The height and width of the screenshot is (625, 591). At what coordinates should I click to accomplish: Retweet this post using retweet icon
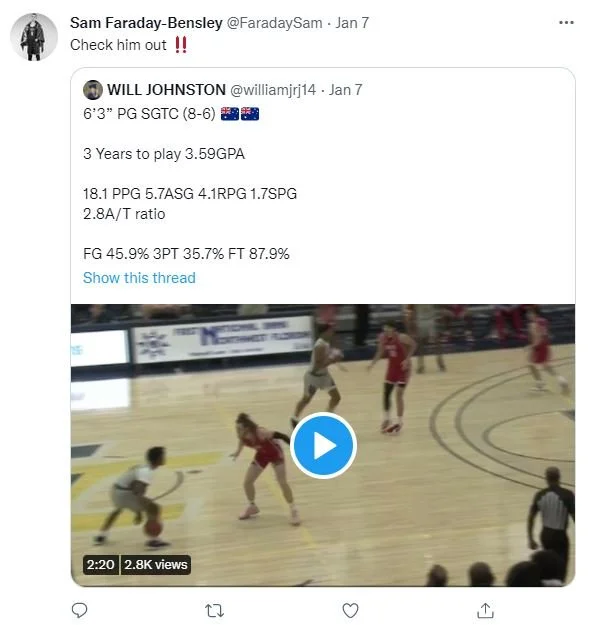pyautogui.click(x=214, y=610)
